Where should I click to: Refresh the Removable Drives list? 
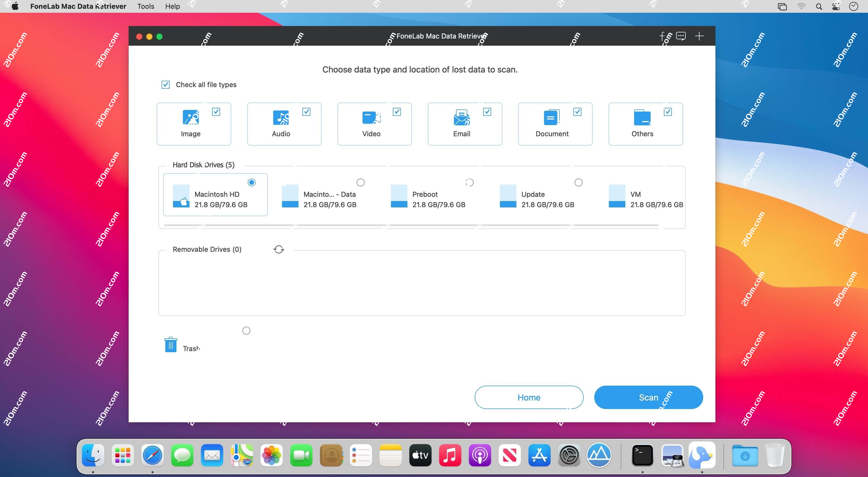(278, 249)
